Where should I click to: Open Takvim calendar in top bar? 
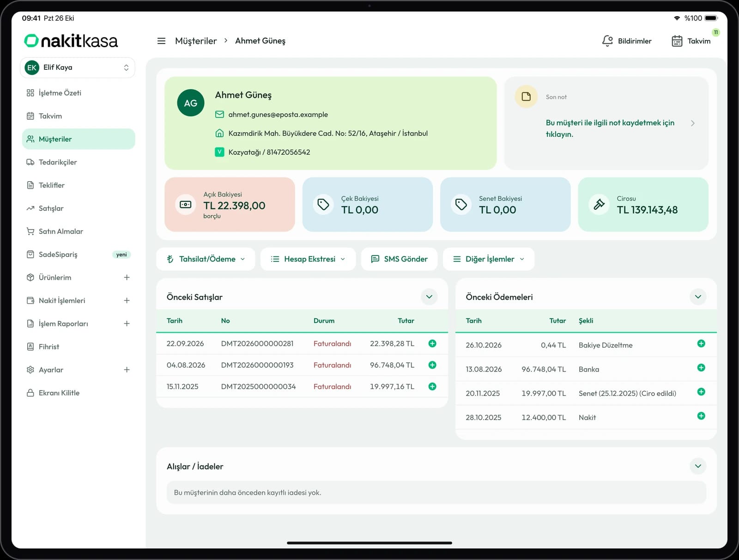[691, 41]
